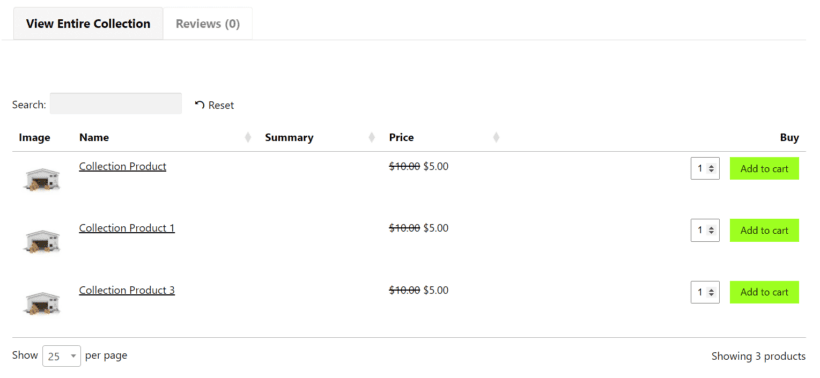Screen dimensions: 820x378
Task: Open the Collection Product link
Action: [x=122, y=166]
